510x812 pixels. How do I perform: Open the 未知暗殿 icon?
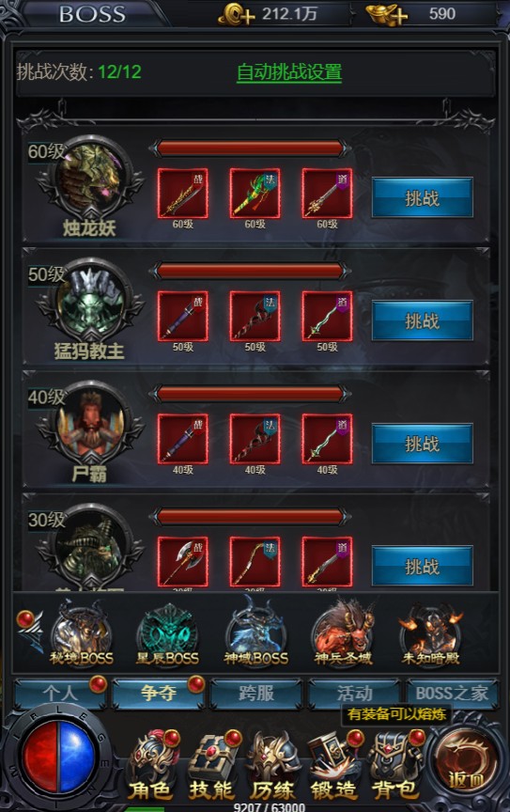(x=431, y=634)
